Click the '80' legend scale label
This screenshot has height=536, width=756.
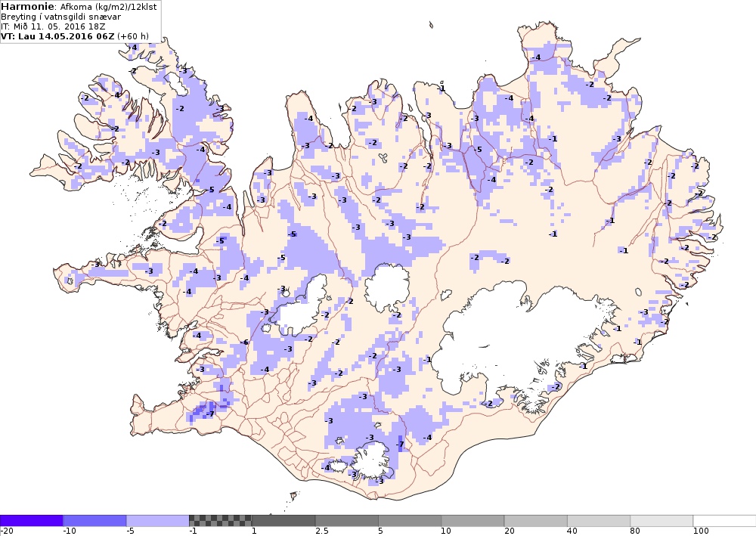pos(636,531)
